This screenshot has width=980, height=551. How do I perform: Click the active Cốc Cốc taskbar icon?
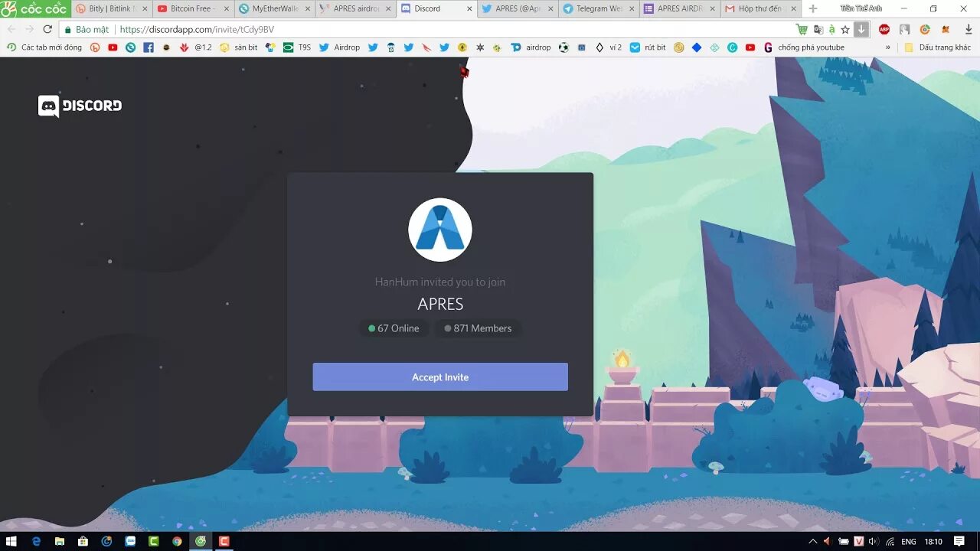[201, 541]
